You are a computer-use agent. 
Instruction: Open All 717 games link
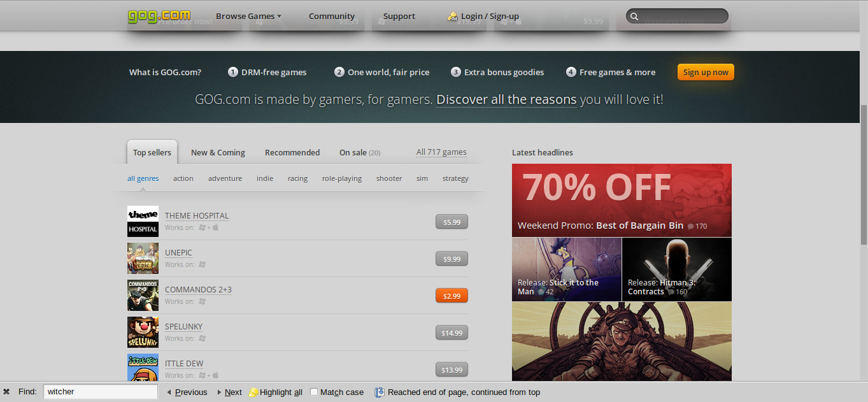[x=441, y=152]
